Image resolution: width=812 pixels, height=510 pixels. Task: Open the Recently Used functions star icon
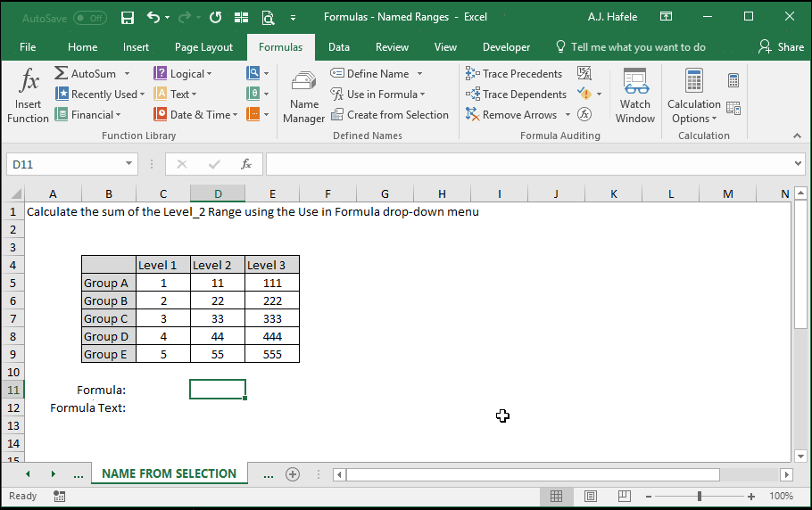pos(62,94)
